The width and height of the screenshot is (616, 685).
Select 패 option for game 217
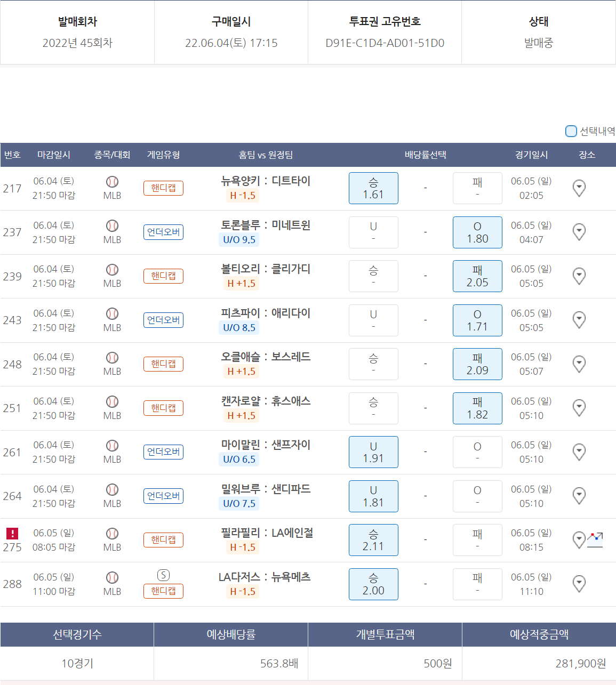[x=477, y=188]
